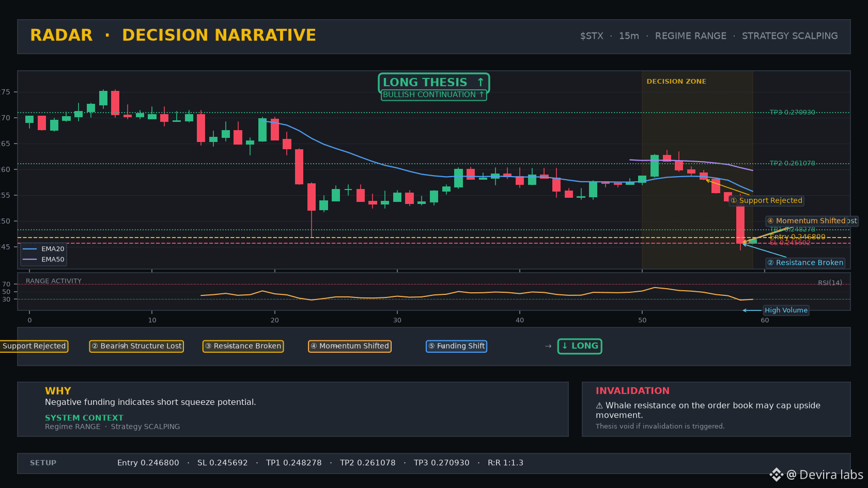Screen dimensions: 868x488
Task: Click the TP3 0.270930 level label
Action: click(x=792, y=112)
